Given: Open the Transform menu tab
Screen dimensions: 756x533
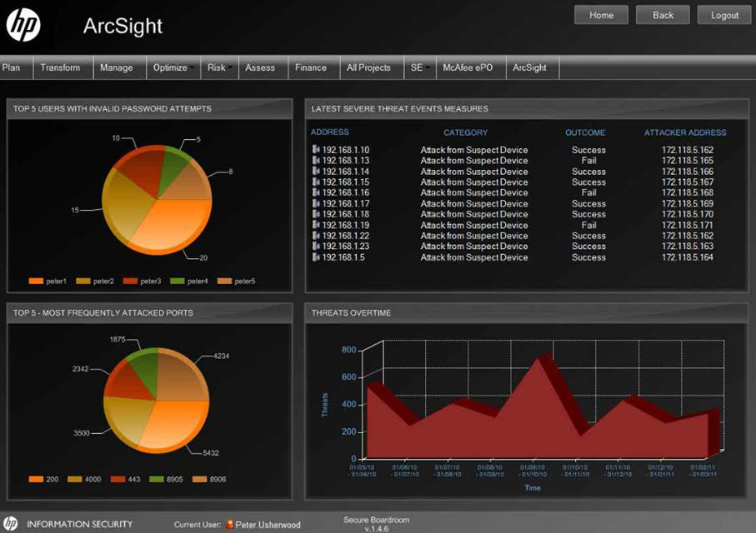Looking at the screenshot, I should click(63, 67).
